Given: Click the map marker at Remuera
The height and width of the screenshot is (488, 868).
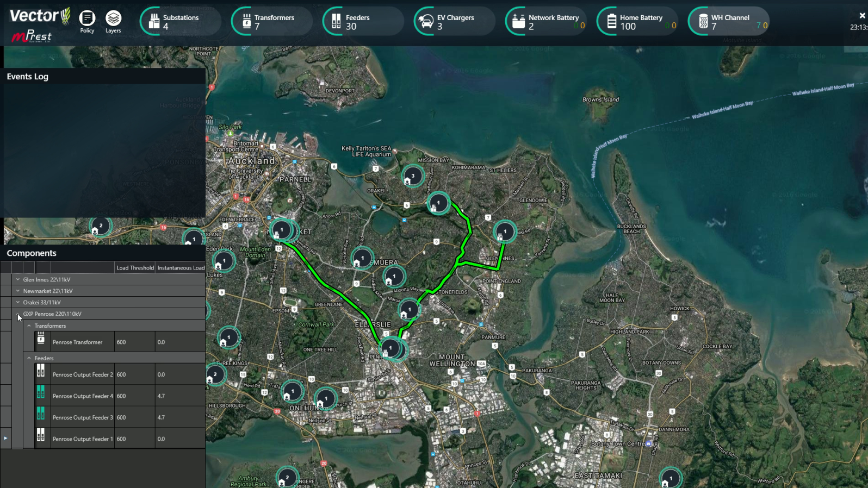Looking at the screenshot, I should tap(362, 258).
